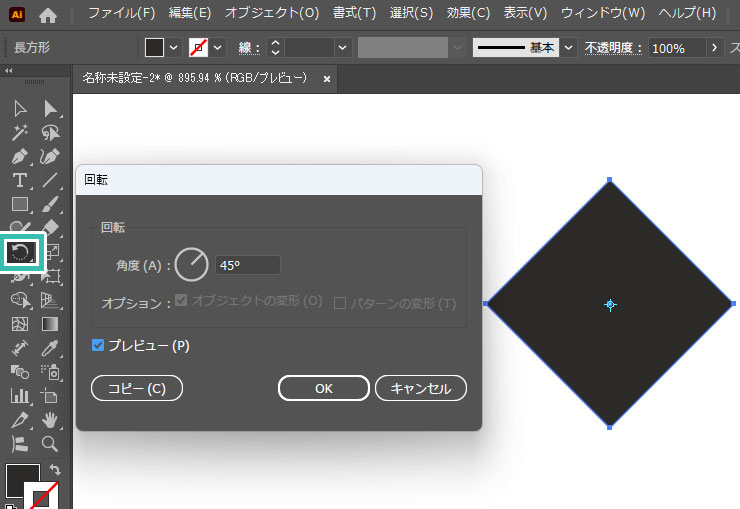This screenshot has width=740, height=509.
Task: Pick the Eyedropper tool
Action: pyautogui.click(x=50, y=348)
